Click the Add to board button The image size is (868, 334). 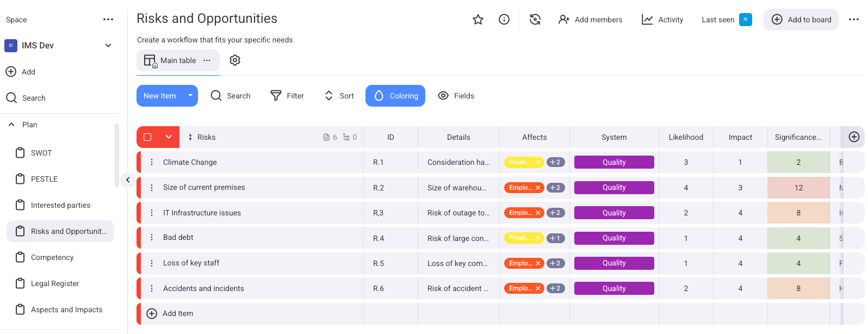click(801, 20)
